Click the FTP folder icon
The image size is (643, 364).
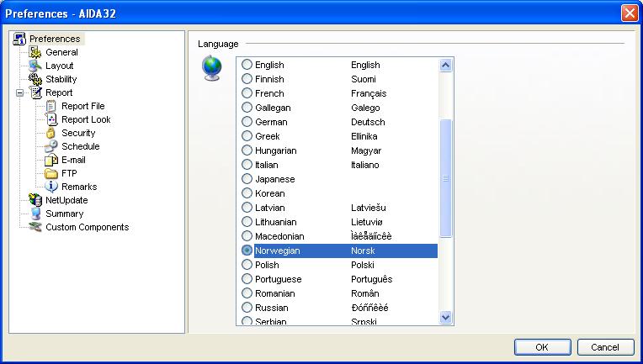pos(51,174)
